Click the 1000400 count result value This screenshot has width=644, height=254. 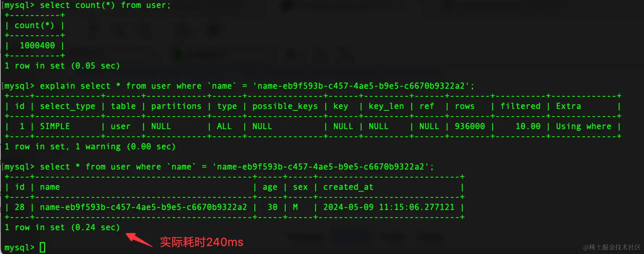pos(37,45)
